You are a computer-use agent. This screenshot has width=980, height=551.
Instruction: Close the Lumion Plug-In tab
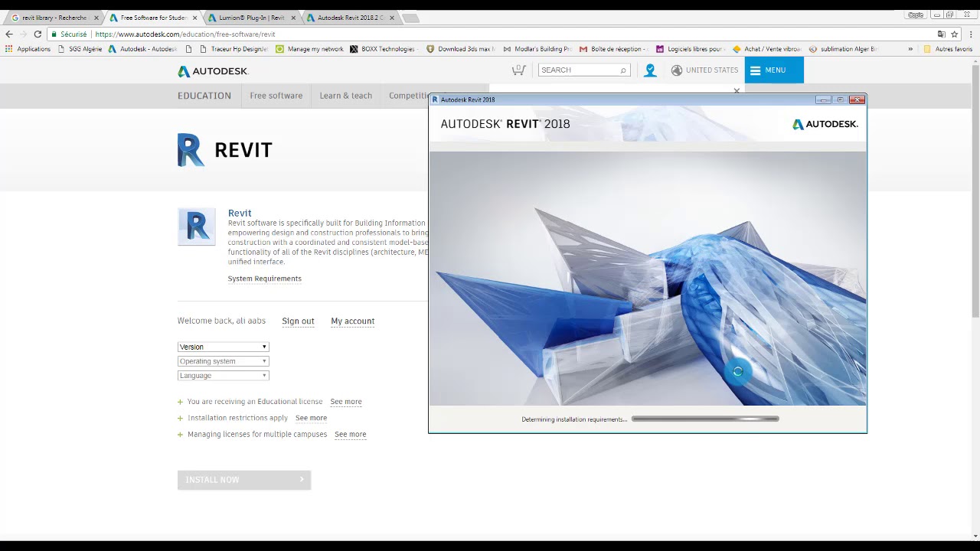(293, 18)
